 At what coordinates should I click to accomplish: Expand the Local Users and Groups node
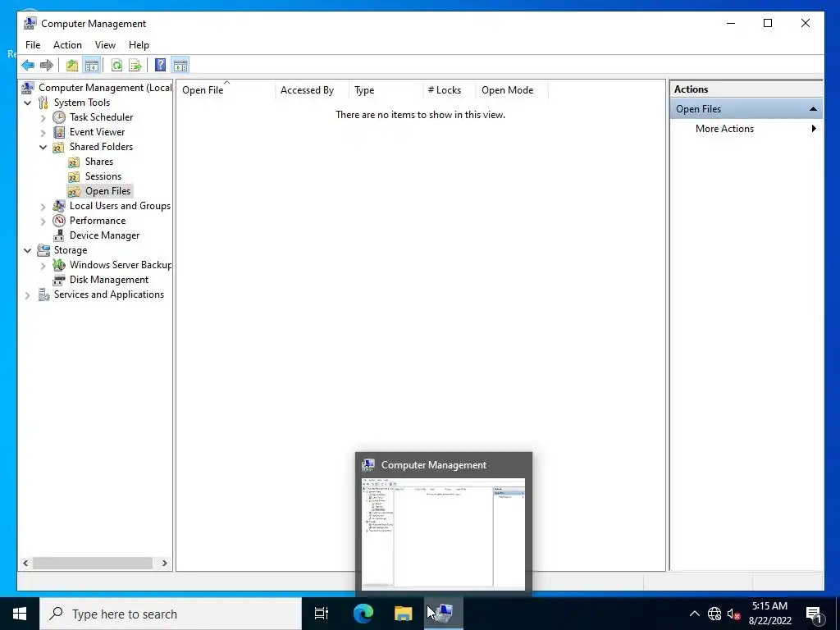tap(43, 206)
